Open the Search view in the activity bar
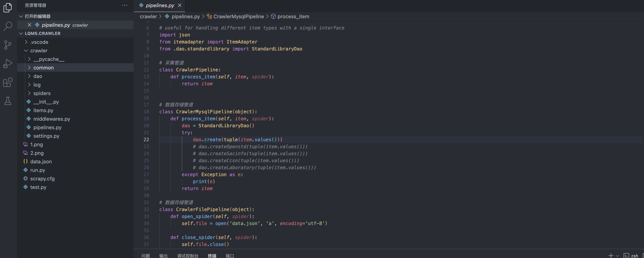Image resolution: width=644 pixels, height=258 pixels. click(8, 26)
